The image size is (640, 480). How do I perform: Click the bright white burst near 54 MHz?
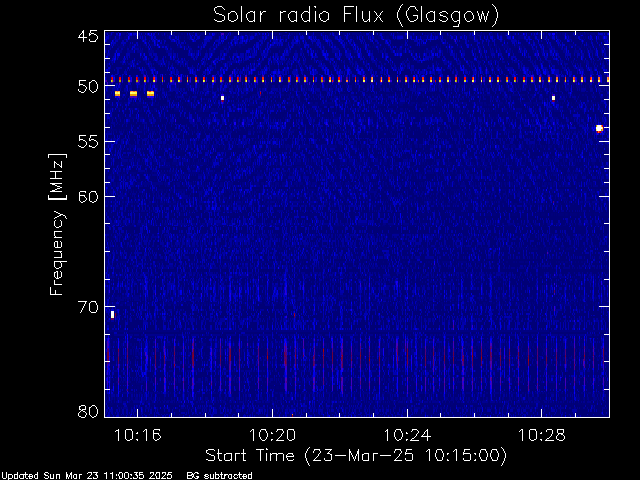(x=599, y=129)
